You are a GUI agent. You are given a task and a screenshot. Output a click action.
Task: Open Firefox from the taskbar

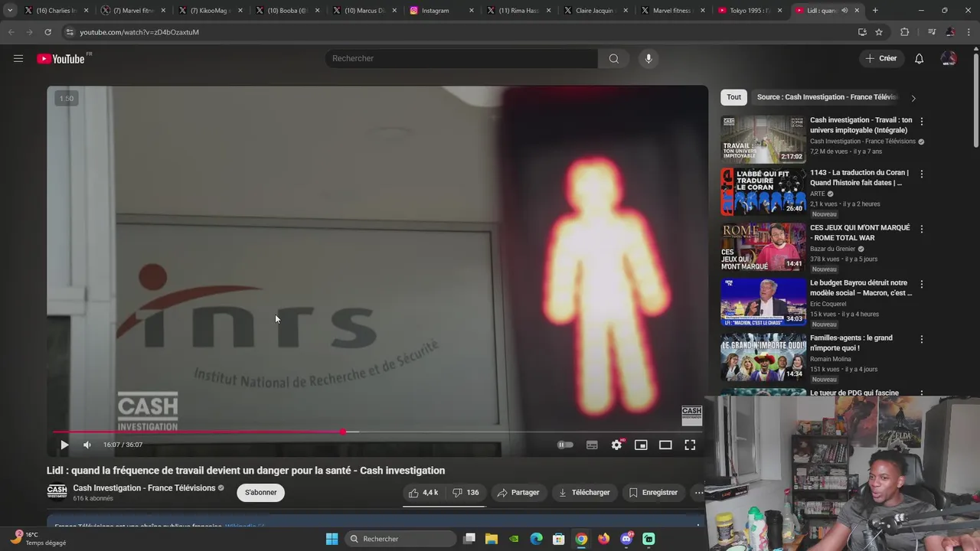click(604, 539)
